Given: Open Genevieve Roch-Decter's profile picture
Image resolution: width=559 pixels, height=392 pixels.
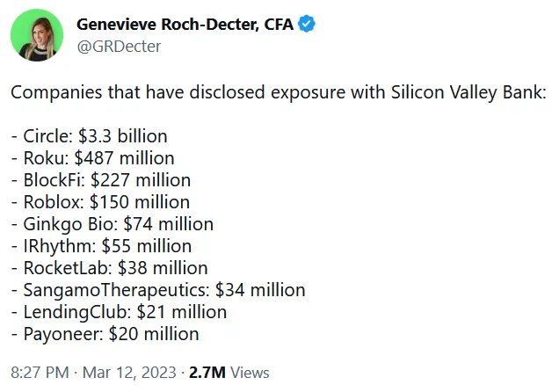Looking at the screenshot, I should (37, 35).
